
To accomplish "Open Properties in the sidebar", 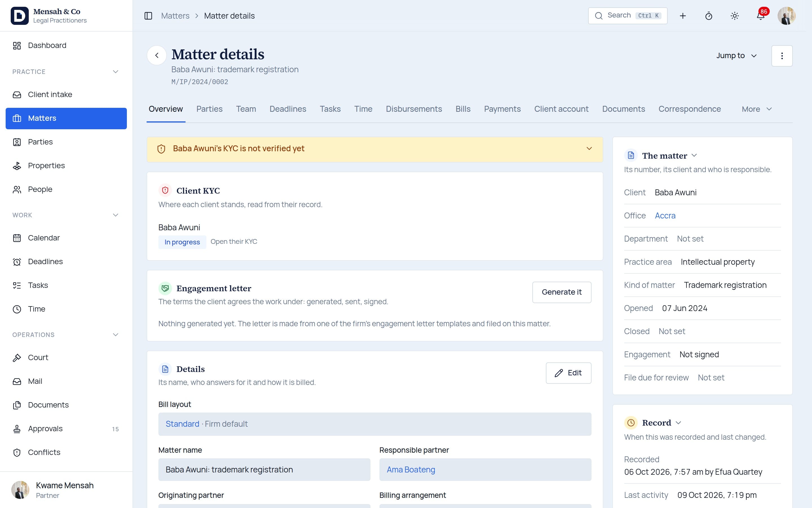I will coord(66,166).
